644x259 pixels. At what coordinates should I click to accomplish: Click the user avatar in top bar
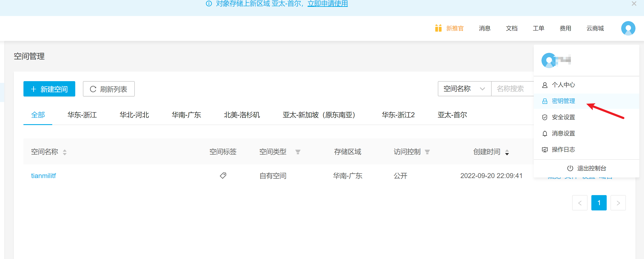tap(628, 28)
